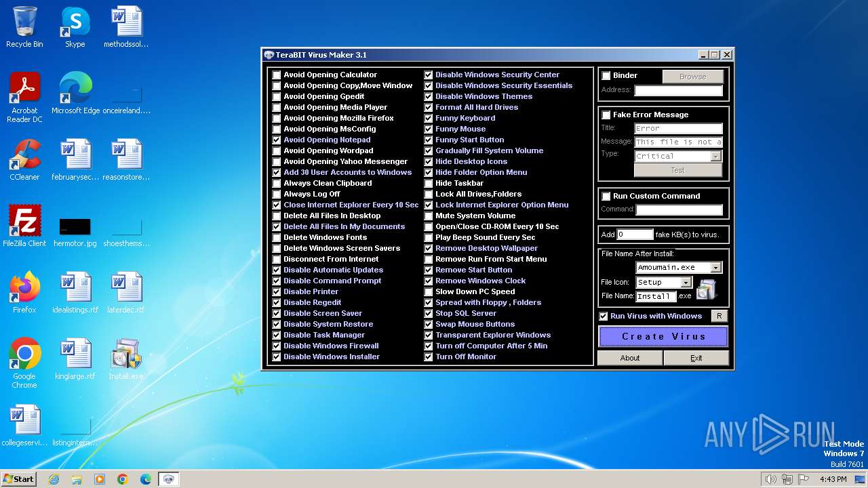Screen dimensions: 868x488
Task: Click Chrome icon in taskbar
Action: point(123,479)
